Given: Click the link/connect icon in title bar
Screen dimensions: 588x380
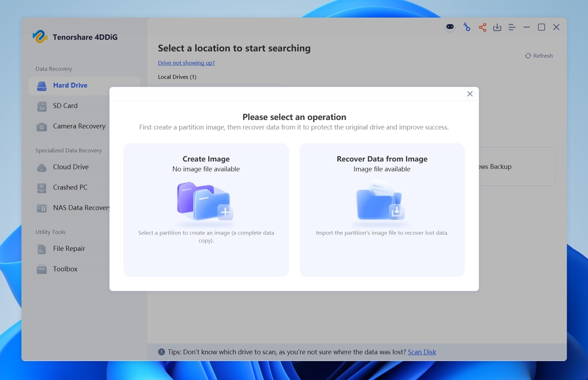Looking at the screenshot, I should [466, 27].
